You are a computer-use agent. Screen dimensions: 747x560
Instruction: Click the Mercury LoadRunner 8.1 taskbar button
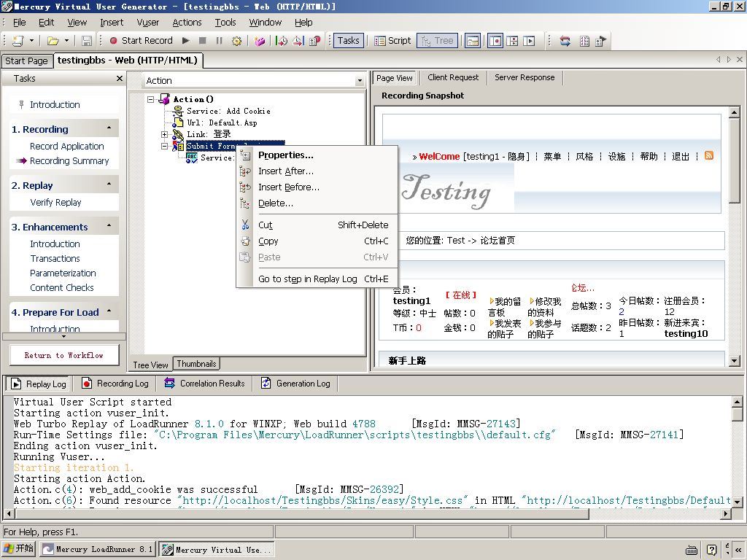[x=98, y=549]
